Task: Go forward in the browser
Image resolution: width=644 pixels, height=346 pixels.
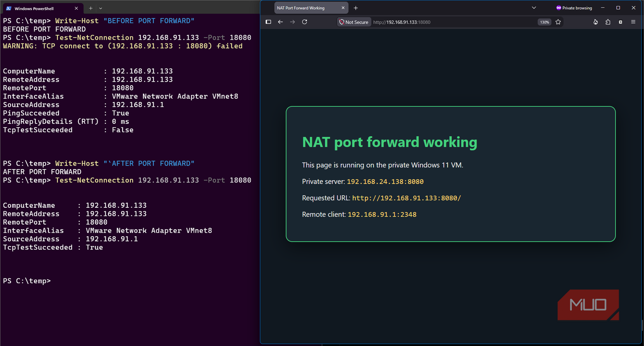Action: click(292, 22)
